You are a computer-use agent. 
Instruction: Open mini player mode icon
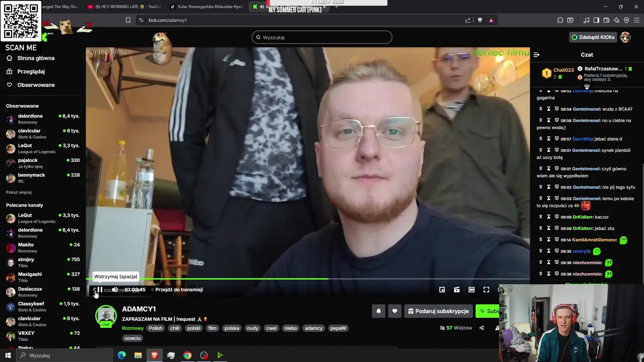(x=442, y=290)
